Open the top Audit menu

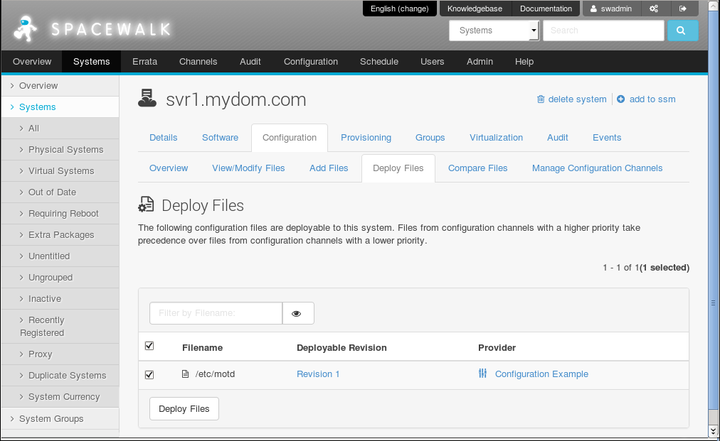click(250, 62)
